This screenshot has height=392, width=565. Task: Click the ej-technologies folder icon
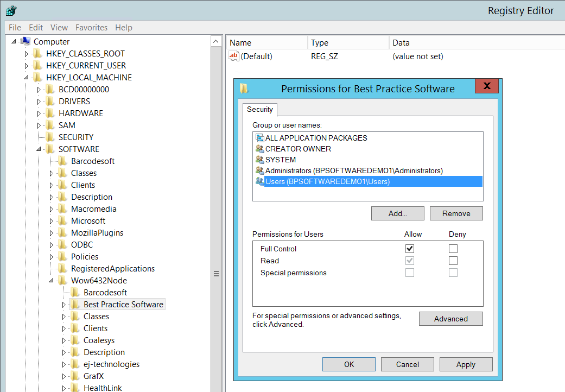75,364
